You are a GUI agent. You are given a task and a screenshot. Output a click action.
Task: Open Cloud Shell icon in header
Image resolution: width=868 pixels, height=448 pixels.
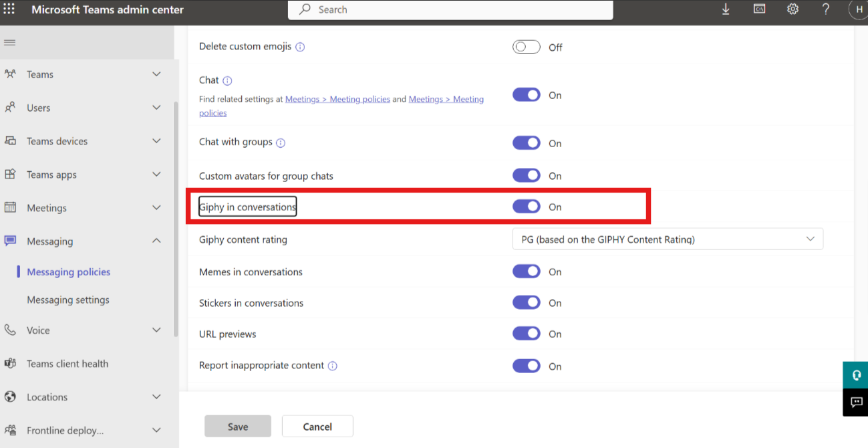[759, 9]
